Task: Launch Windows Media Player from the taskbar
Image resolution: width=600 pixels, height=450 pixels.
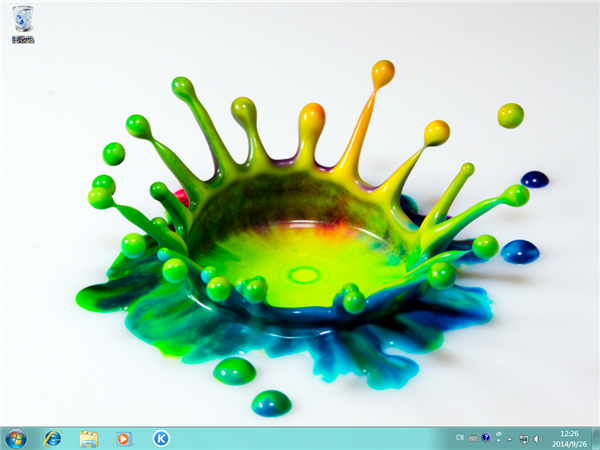Action: click(x=124, y=438)
